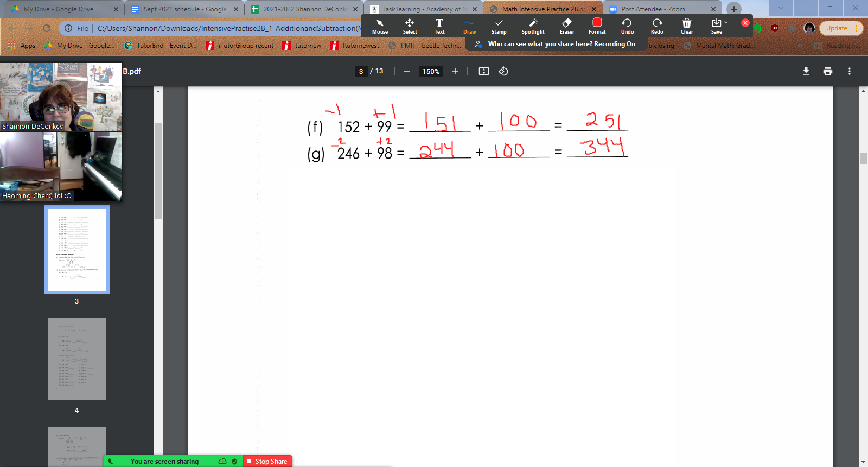
Task: Open Chrome profile avatar
Action: (809, 28)
